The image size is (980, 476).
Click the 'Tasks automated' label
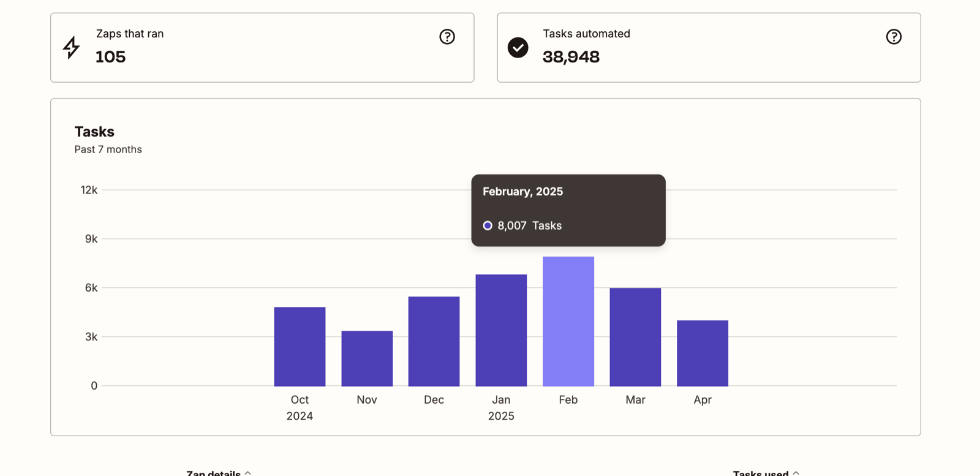click(x=586, y=34)
